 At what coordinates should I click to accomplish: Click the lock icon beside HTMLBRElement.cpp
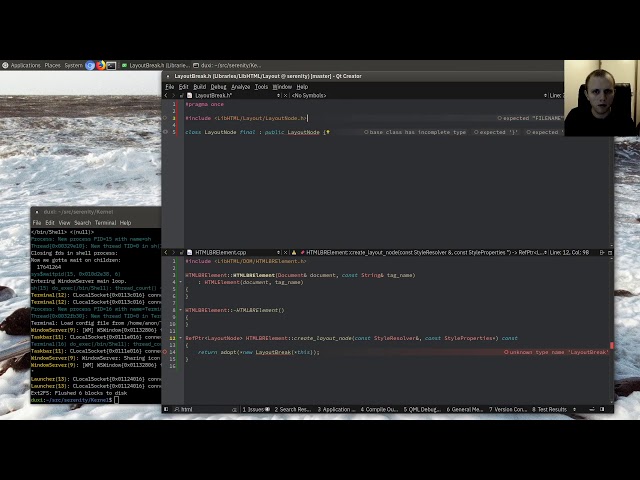pos(181,253)
